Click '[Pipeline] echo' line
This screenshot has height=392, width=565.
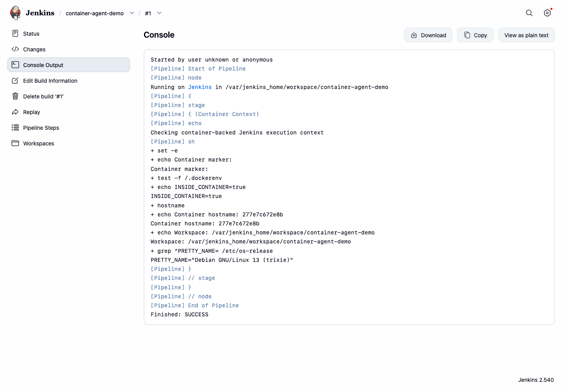click(x=176, y=123)
